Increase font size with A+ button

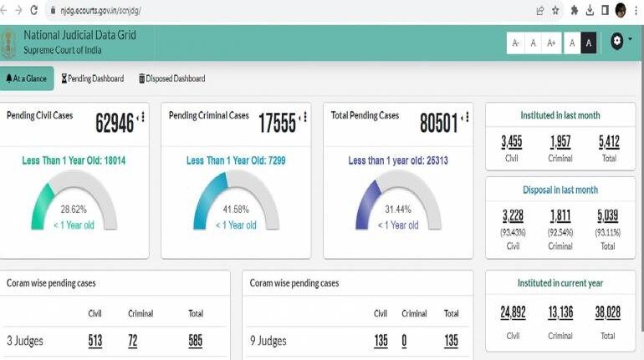551,43
